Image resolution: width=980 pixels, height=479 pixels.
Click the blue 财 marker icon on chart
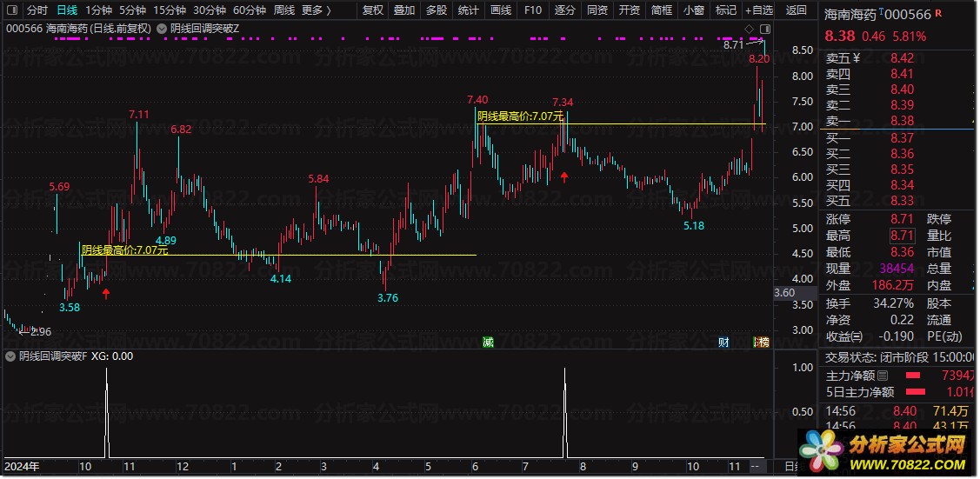(723, 342)
